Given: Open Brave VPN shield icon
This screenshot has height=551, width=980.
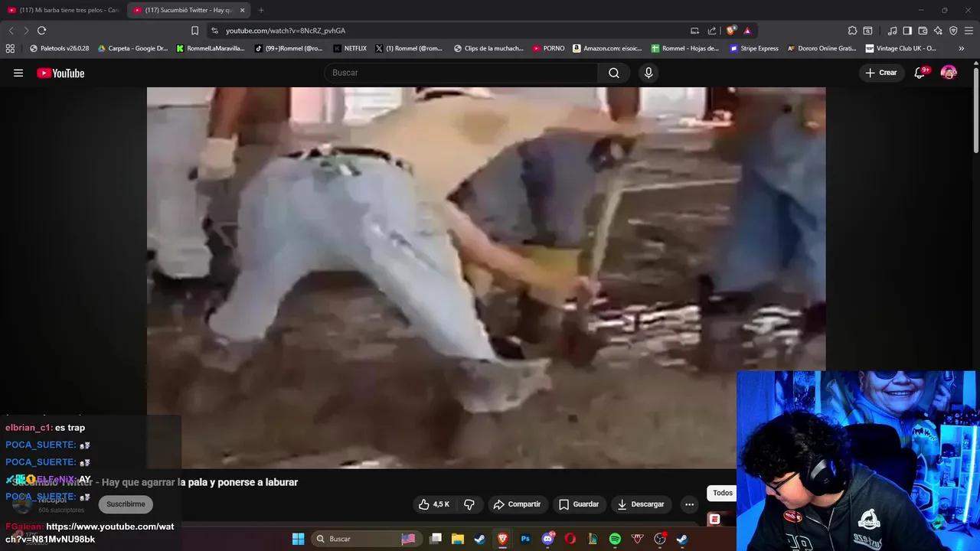Looking at the screenshot, I should [x=953, y=31].
